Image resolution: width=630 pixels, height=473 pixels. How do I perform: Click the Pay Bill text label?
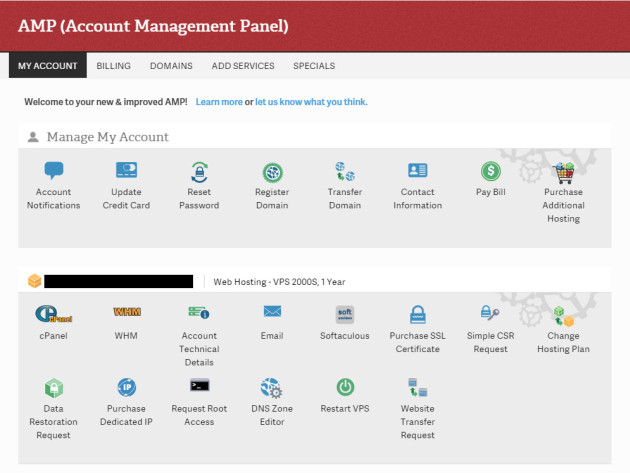pos(491,192)
